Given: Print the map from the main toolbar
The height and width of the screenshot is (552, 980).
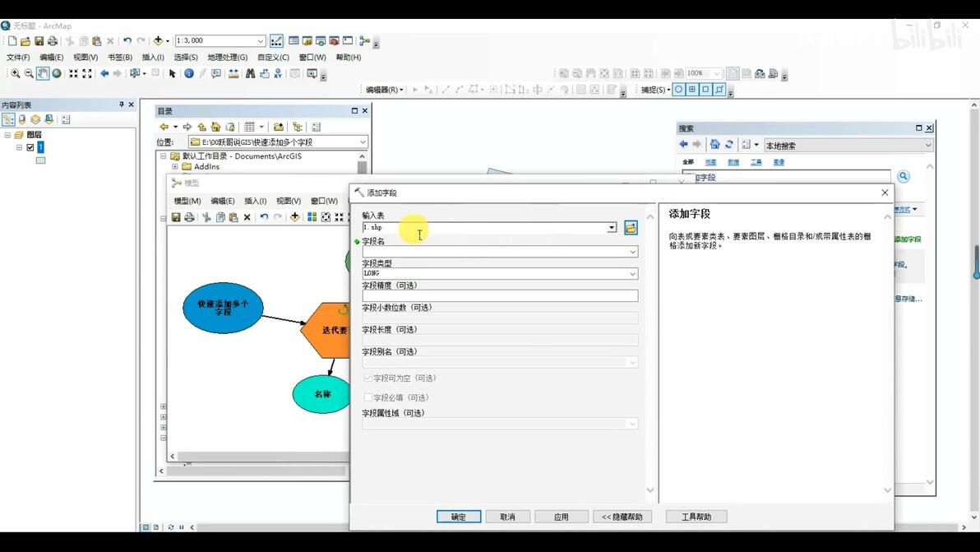Looking at the screenshot, I should click(53, 40).
